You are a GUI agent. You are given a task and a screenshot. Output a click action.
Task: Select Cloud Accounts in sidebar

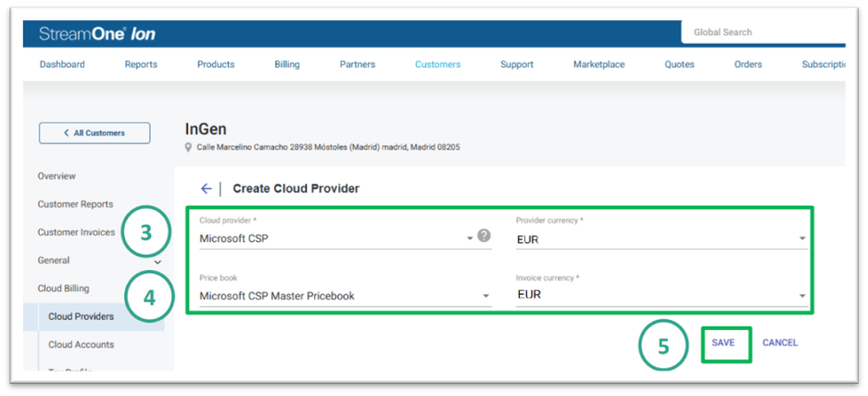pos(82,345)
